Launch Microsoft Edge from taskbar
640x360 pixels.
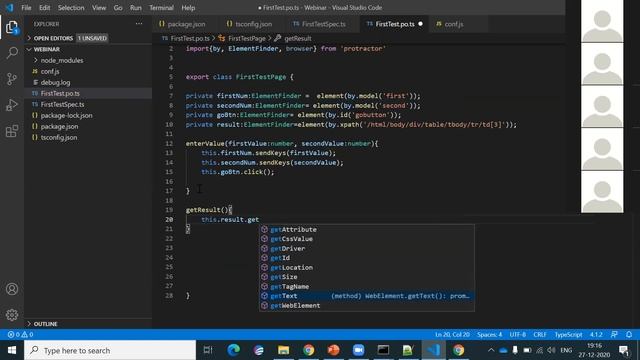pos(233,350)
